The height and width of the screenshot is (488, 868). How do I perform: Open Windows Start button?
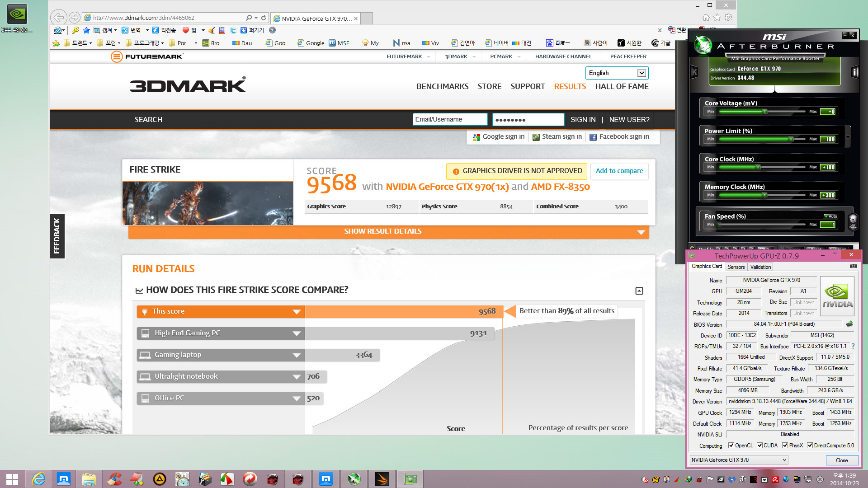(x=12, y=479)
